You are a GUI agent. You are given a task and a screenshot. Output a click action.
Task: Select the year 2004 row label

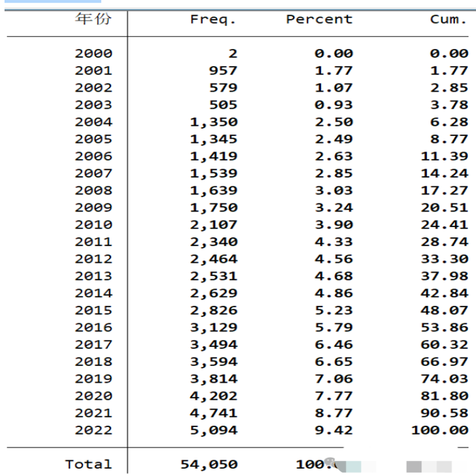click(94, 122)
